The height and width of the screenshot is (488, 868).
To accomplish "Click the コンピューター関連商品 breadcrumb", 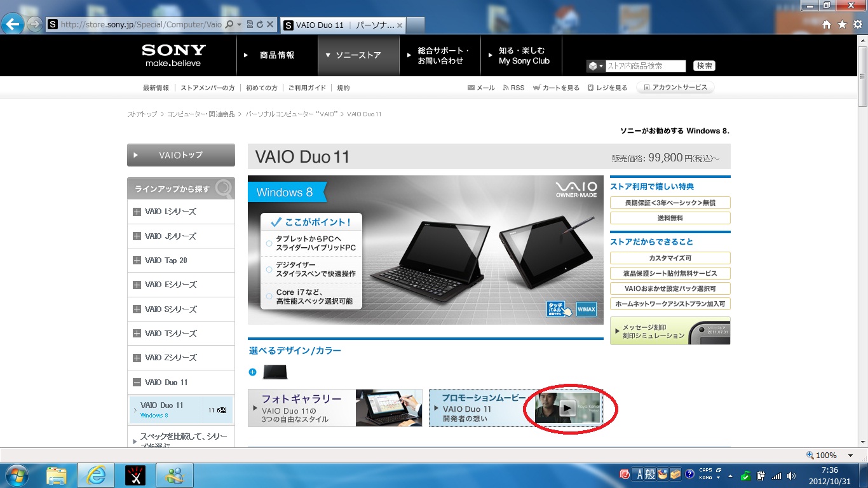I will [x=201, y=114].
